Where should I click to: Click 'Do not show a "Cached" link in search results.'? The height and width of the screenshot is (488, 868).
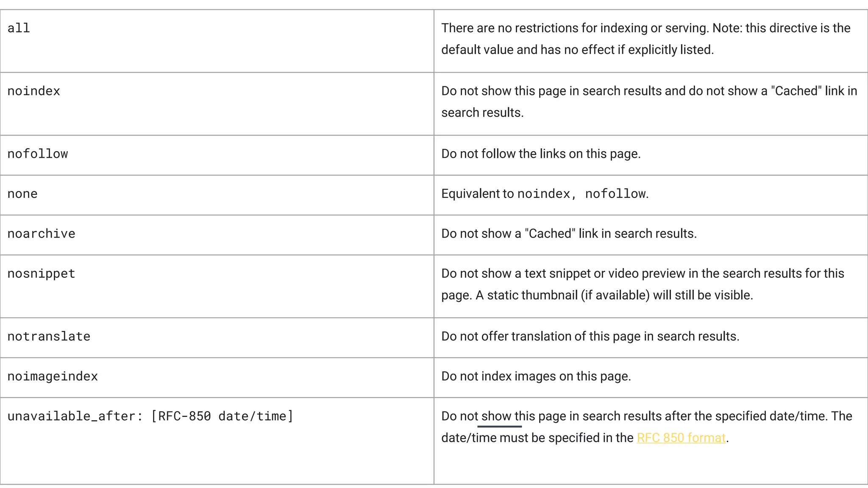569,233
